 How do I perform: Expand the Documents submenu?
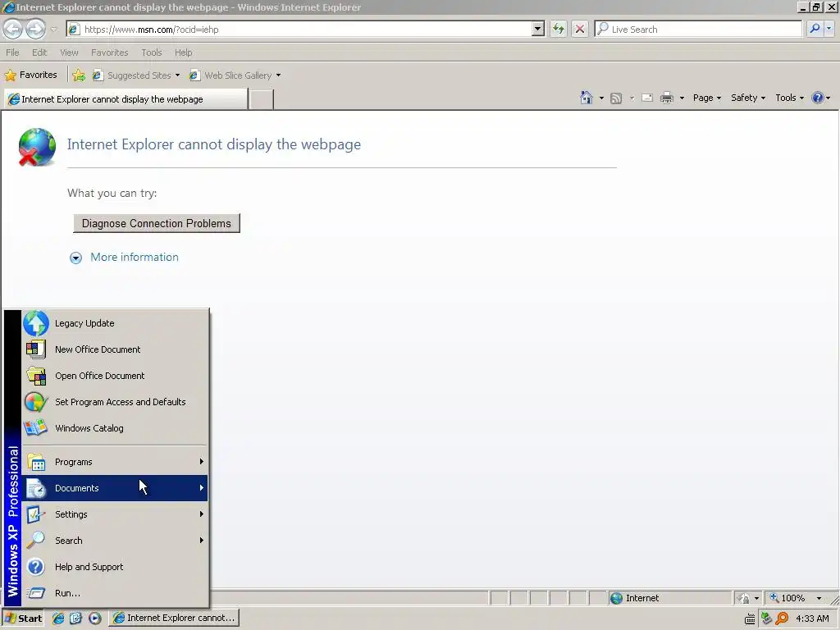(115, 488)
